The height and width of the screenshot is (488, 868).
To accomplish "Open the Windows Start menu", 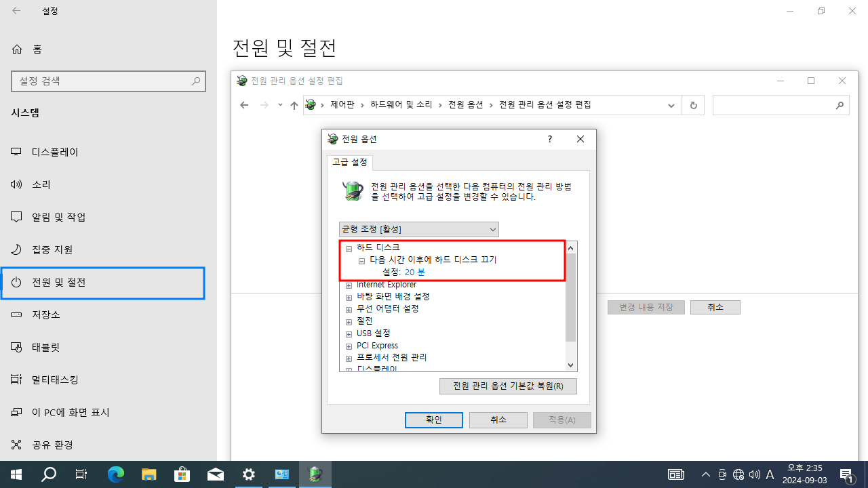I will (x=16, y=474).
